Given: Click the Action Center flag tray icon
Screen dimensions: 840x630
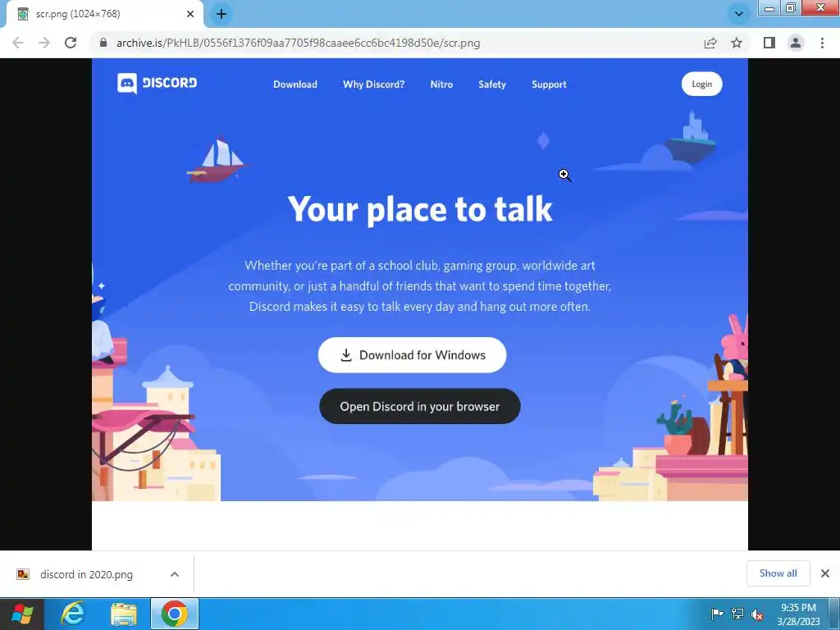Looking at the screenshot, I should tap(717, 614).
